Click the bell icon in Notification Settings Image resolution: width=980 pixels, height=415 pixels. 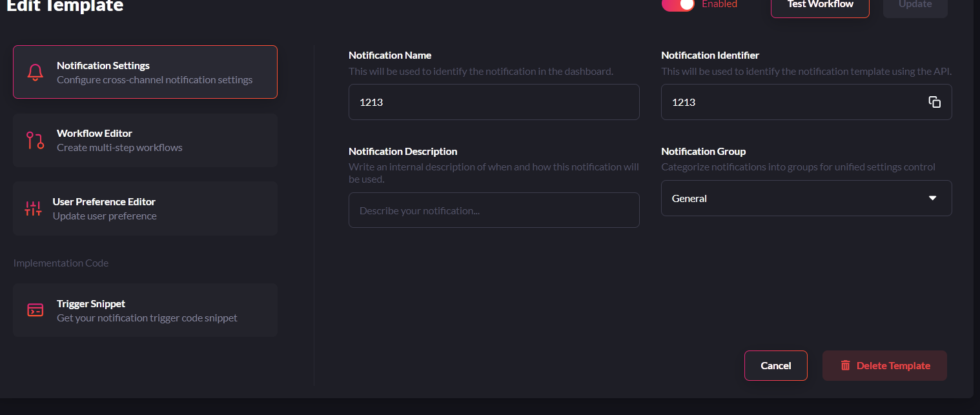[35, 72]
